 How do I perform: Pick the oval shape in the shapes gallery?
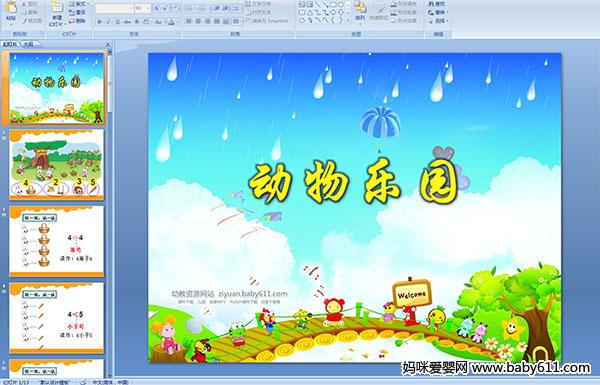coord(341,5)
